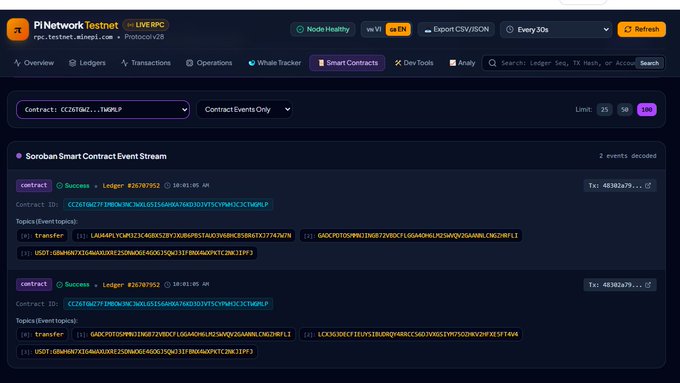Click the second event's Success check icon
The width and height of the screenshot is (680, 383).
59,285
